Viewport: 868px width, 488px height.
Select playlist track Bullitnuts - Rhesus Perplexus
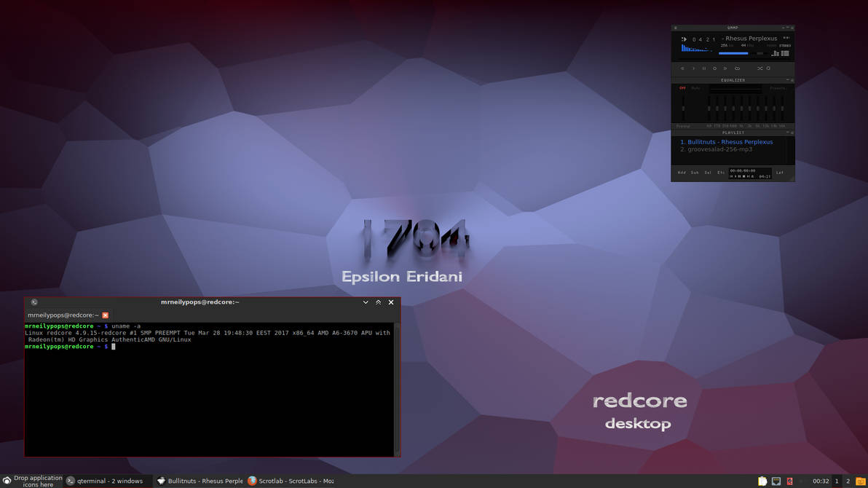point(726,142)
